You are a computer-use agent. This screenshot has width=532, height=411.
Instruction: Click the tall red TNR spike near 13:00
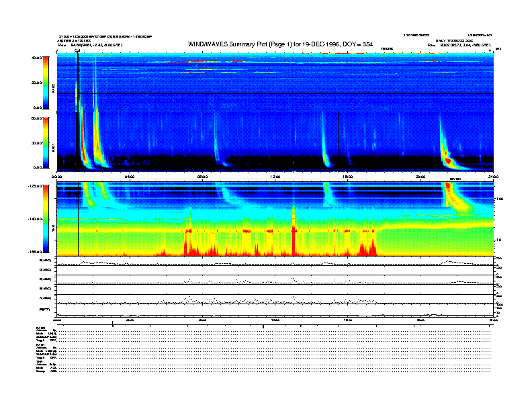pyautogui.click(x=294, y=232)
